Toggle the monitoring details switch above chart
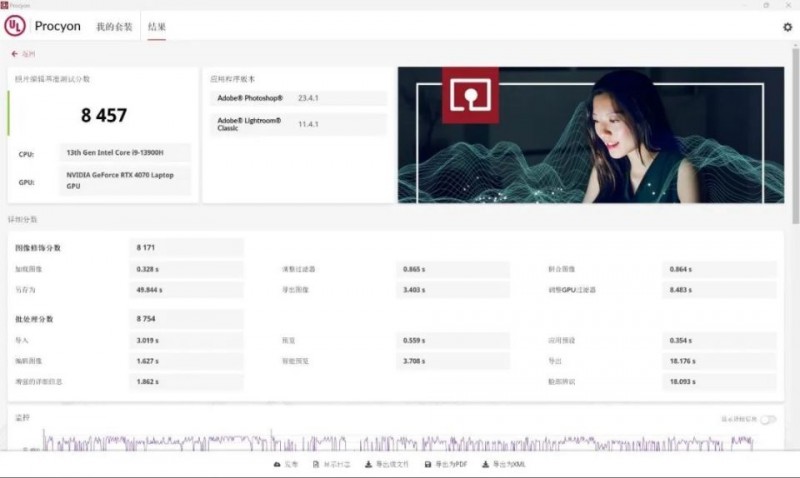The image size is (800, 478). 768,420
